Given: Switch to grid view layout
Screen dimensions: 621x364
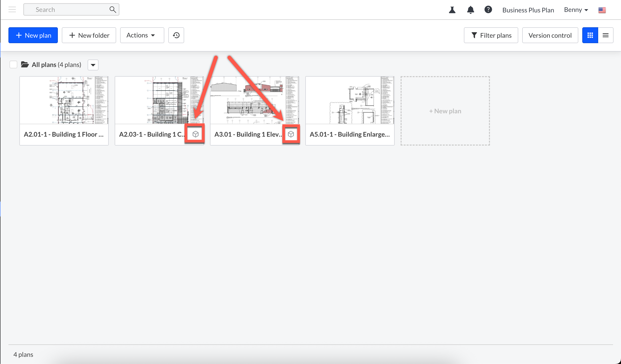Looking at the screenshot, I should point(590,35).
